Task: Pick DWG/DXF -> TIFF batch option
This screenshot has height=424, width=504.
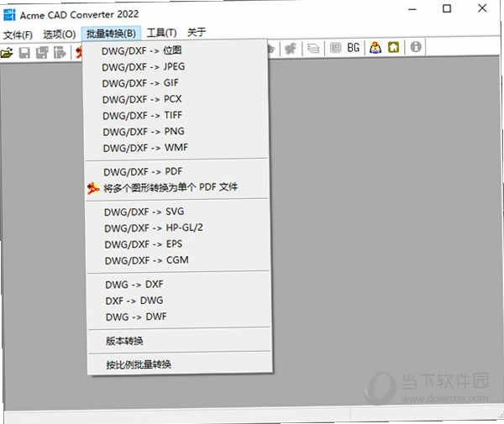Action: tap(176, 115)
